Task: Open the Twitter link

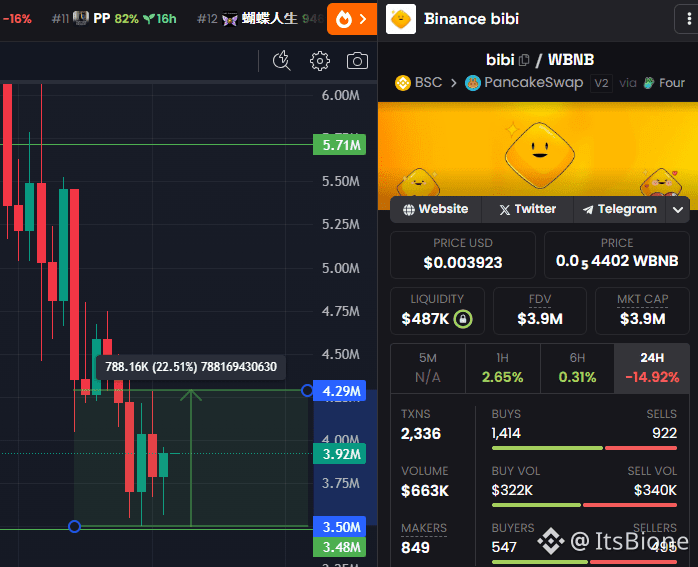Action: (x=528, y=209)
